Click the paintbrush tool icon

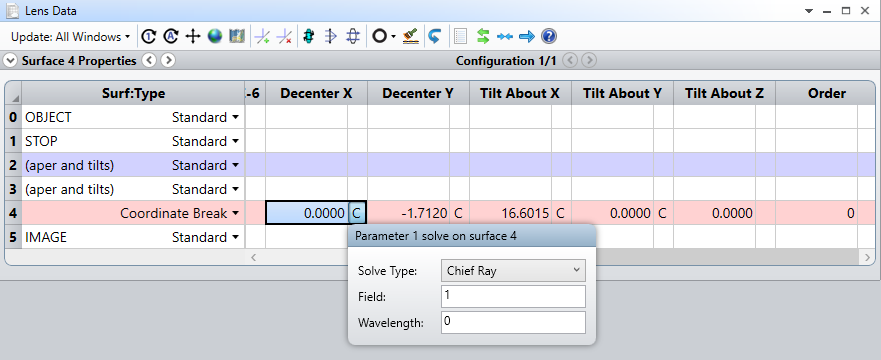pos(411,37)
